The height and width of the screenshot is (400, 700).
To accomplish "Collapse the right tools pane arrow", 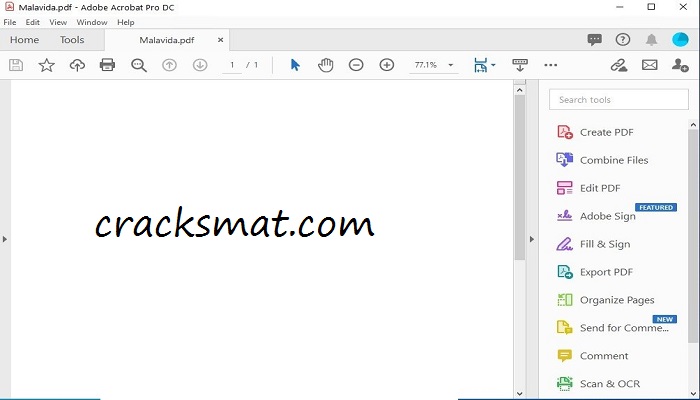I will (x=532, y=239).
